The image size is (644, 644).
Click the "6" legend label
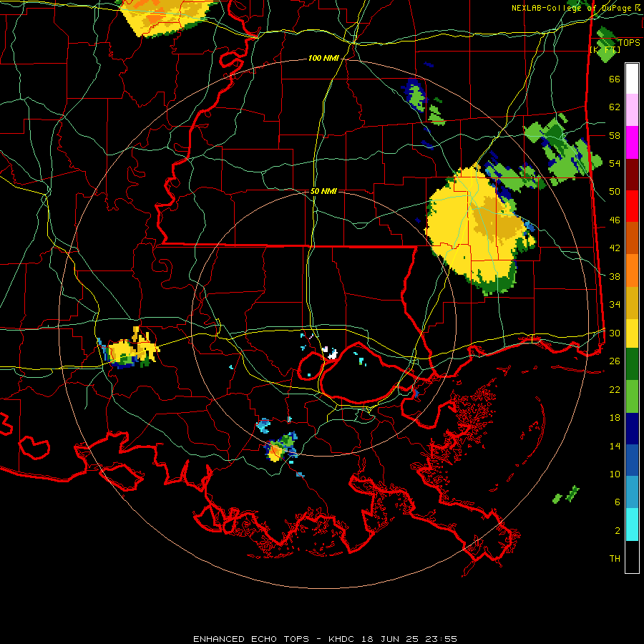point(618,502)
